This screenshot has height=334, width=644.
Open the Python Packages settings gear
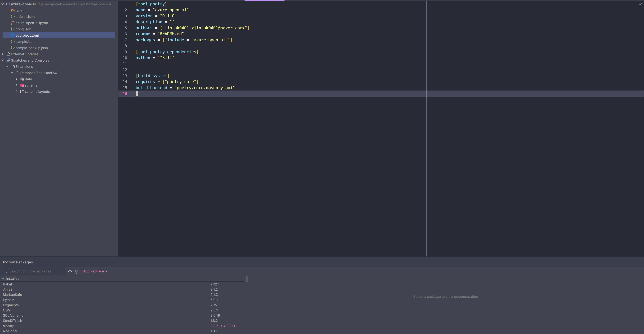coord(77,272)
